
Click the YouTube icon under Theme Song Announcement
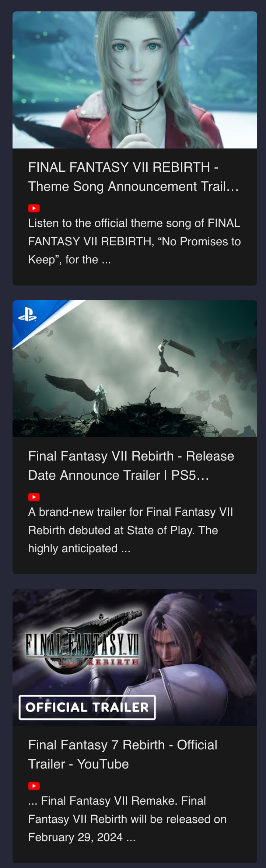34,208
